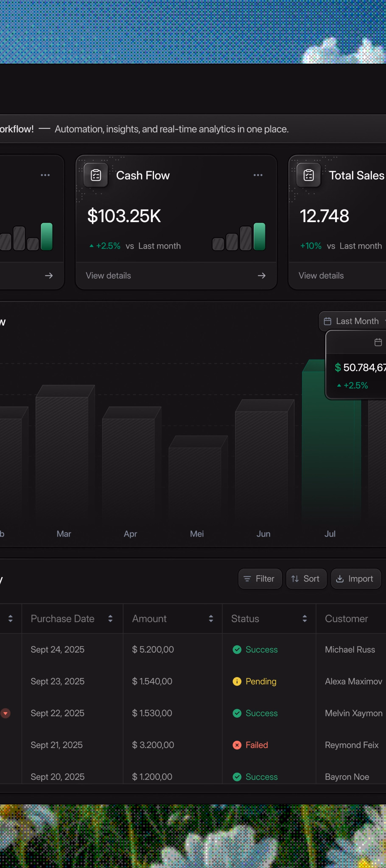Click the Total Sales card clipboard icon
The height and width of the screenshot is (868, 386).
(x=308, y=175)
